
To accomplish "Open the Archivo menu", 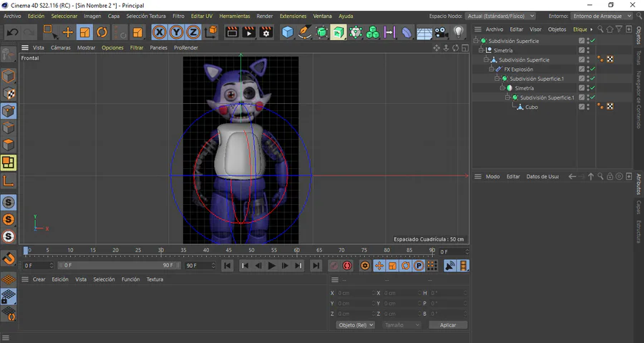I will 12,16.
